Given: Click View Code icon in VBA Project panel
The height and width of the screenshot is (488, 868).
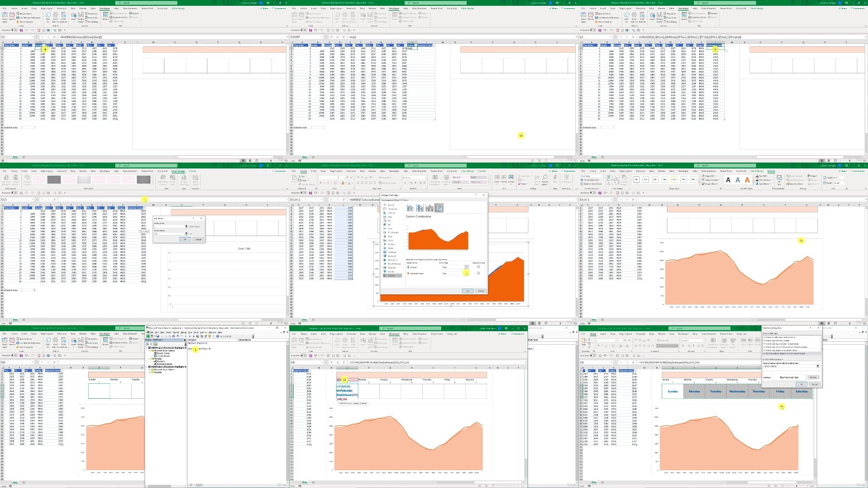Looking at the screenshot, I should pos(147,344).
